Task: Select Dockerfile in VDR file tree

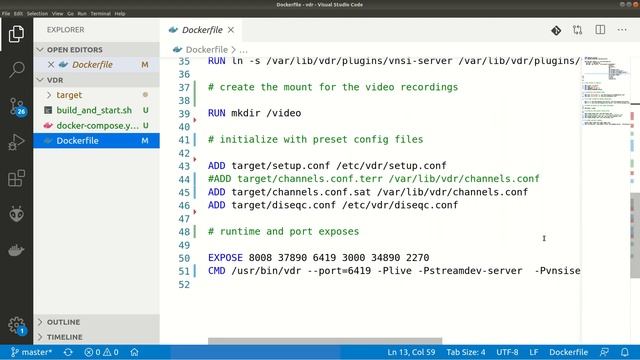Action: pos(96,140)
